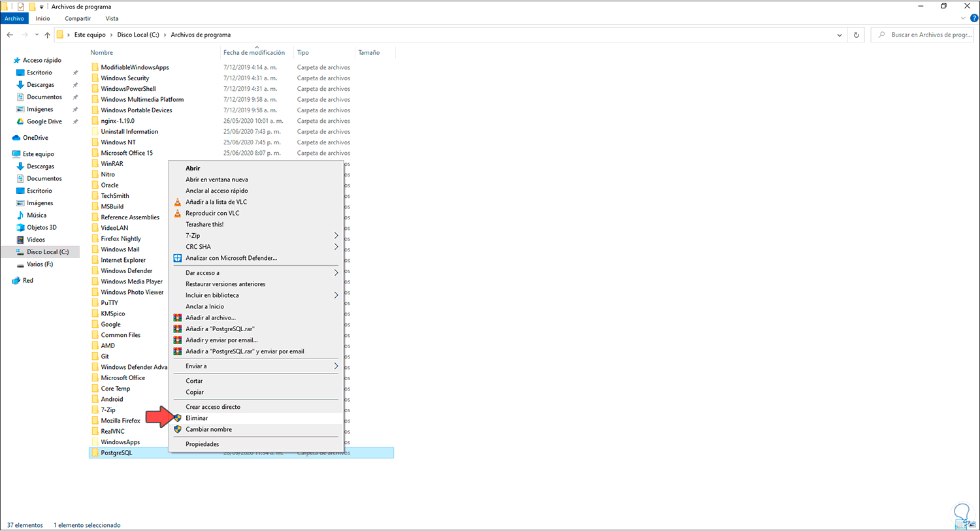Click the admin shield icon beside Cambiar nombre

[177, 429]
